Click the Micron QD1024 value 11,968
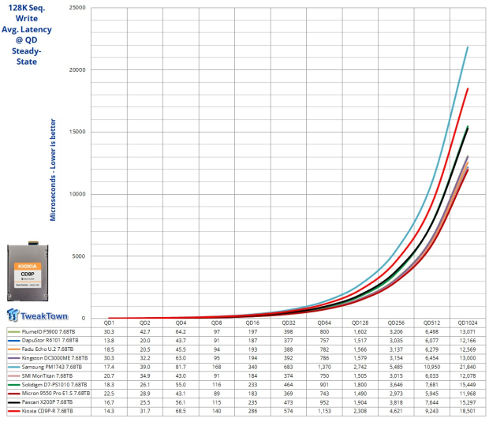This screenshot has width=489, height=448. click(468, 394)
